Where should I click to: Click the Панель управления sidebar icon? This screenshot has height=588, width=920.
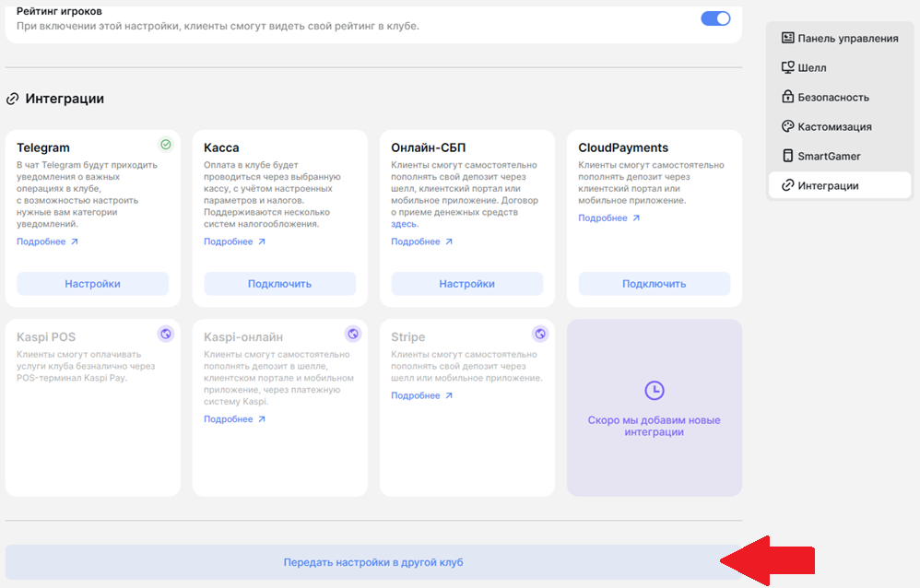(x=788, y=38)
